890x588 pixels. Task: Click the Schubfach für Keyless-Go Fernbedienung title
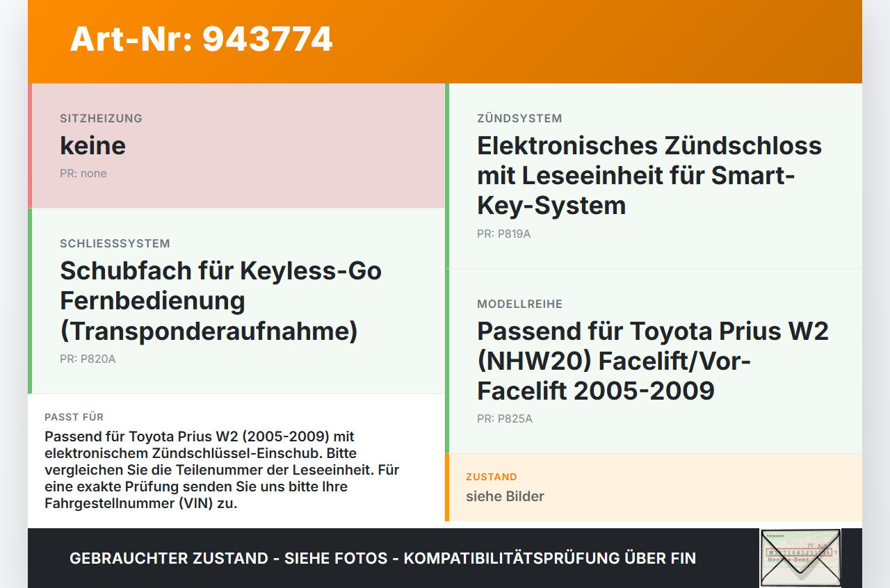pos(221,300)
